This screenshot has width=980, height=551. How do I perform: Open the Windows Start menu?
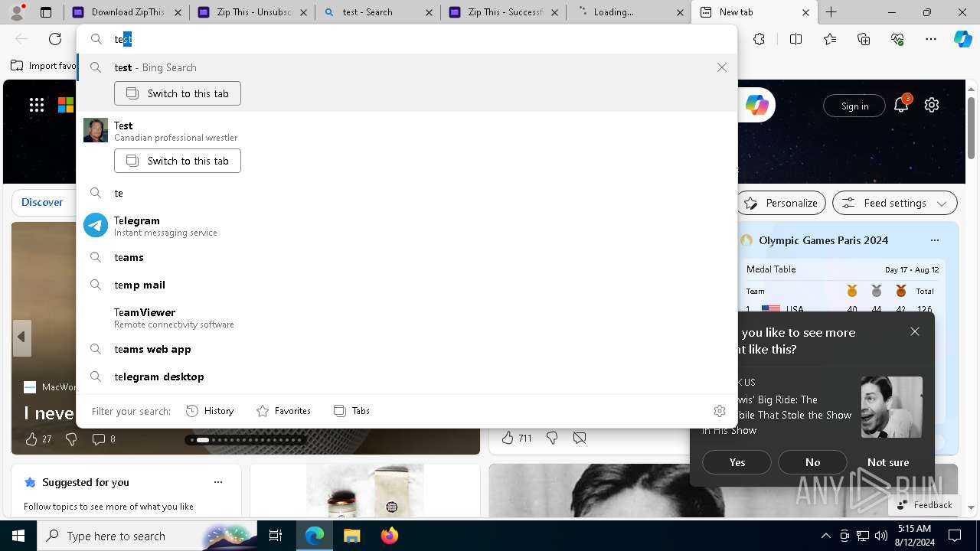[x=18, y=536]
